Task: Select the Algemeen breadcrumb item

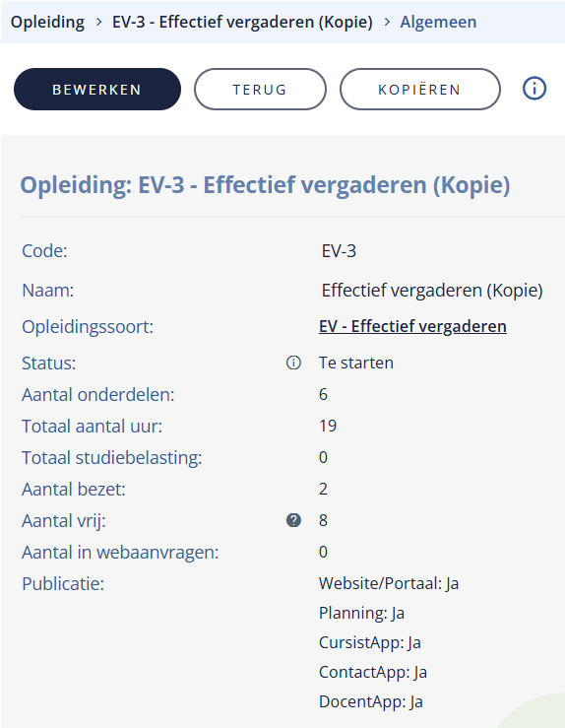Action: pyautogui.click(x=438, y=22)
